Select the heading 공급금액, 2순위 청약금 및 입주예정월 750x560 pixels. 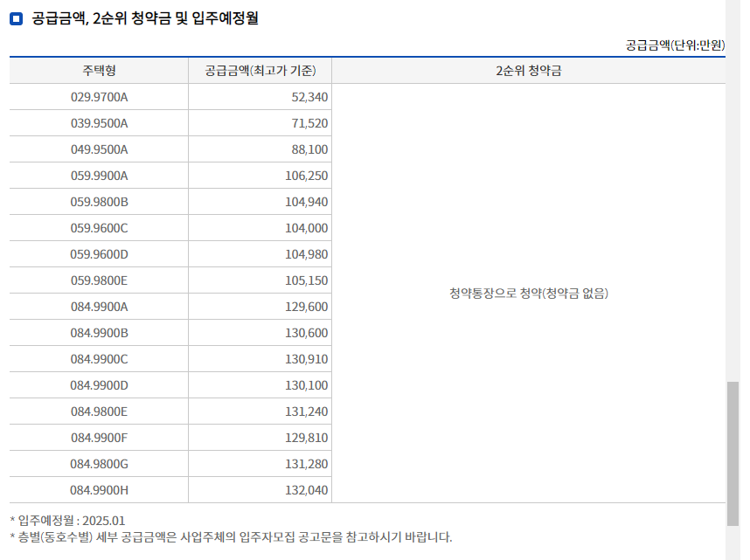pos(145,18)
